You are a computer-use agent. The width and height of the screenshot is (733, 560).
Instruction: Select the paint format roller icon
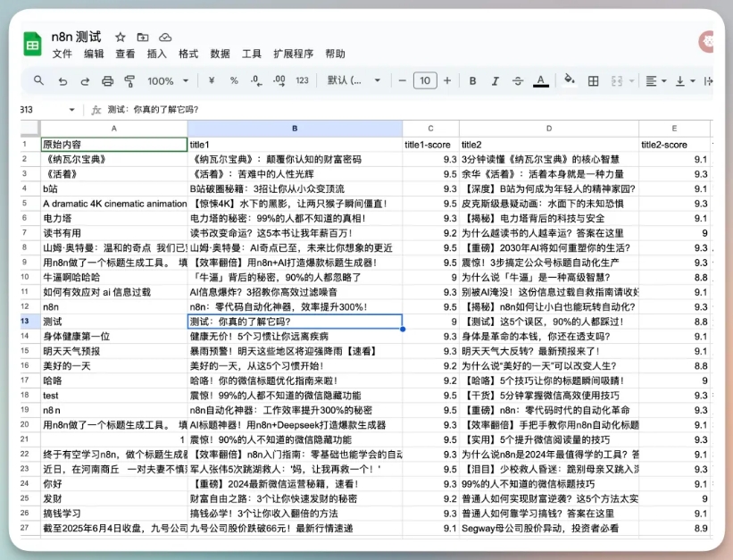129,81
